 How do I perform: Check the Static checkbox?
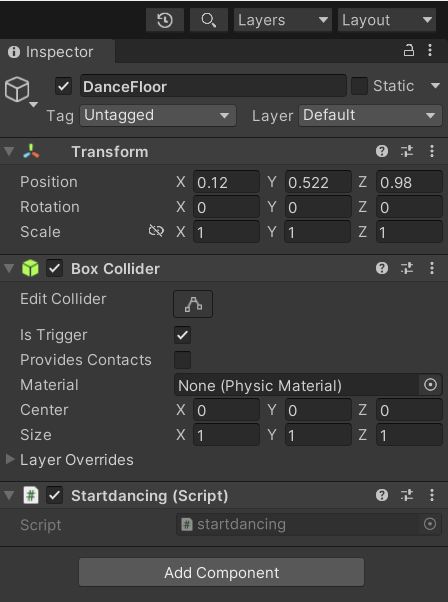coord(359,86)
